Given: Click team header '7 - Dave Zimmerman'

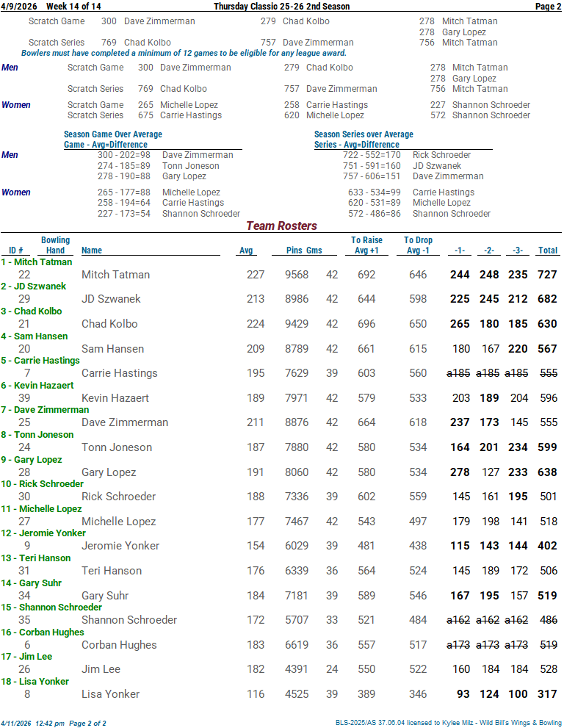Looking at the screenshot, I should pyautogui.click(x=45, y=409).
